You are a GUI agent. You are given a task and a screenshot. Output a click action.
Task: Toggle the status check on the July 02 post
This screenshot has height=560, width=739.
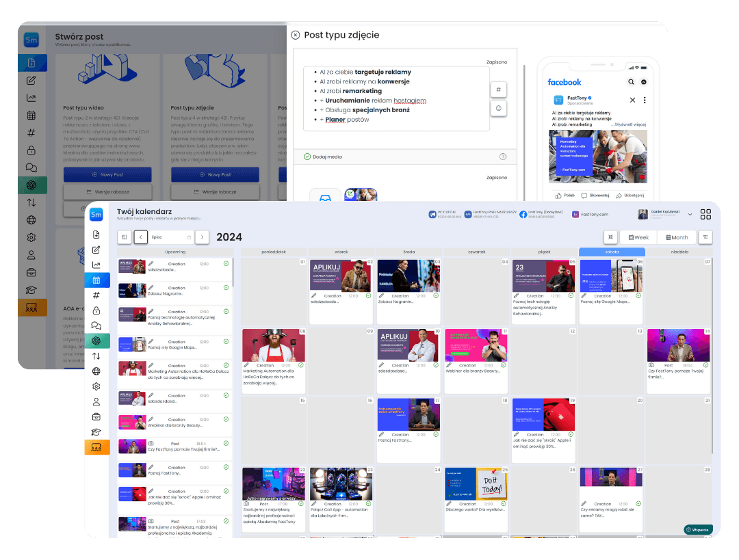click(369, 296)
